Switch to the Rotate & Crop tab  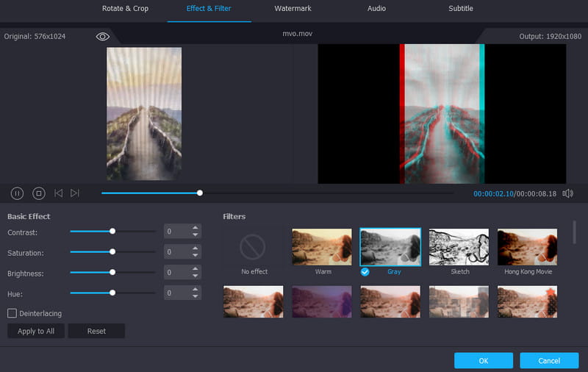(125, 8)
